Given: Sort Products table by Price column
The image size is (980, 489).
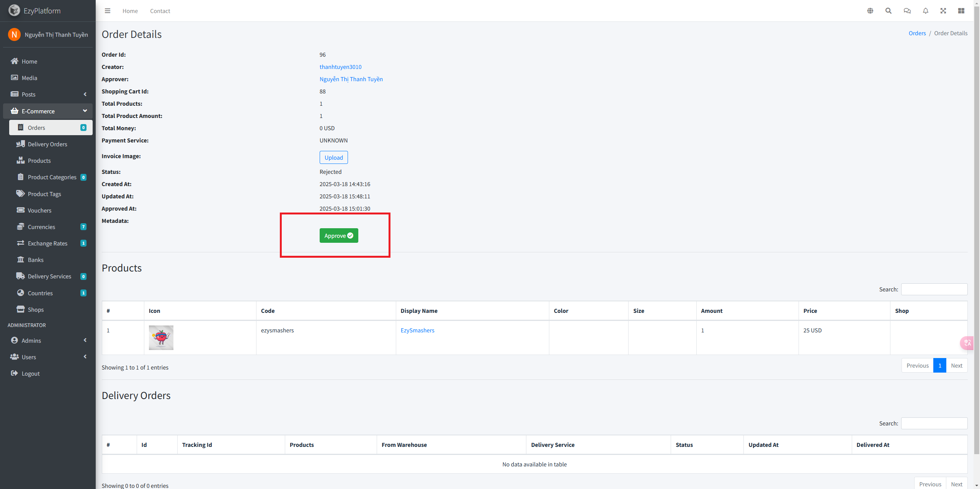Looking at the screenshot, I should tap(844, 311).
